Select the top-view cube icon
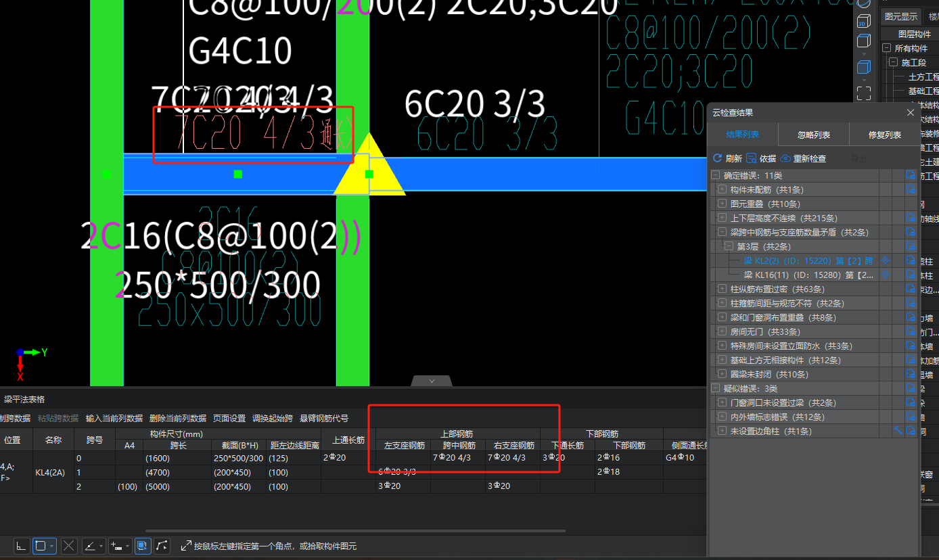The image size is (939, 560). (x=864, y=41)
